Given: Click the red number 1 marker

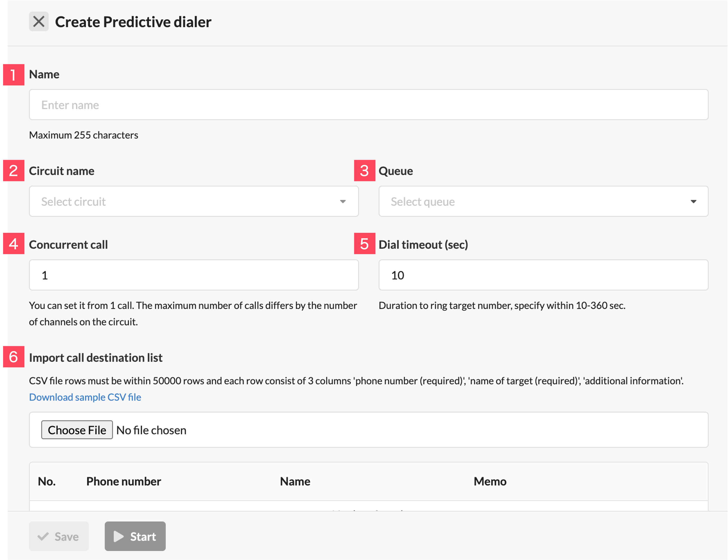Looking at the screenshot, I should [x=14, y=75].
